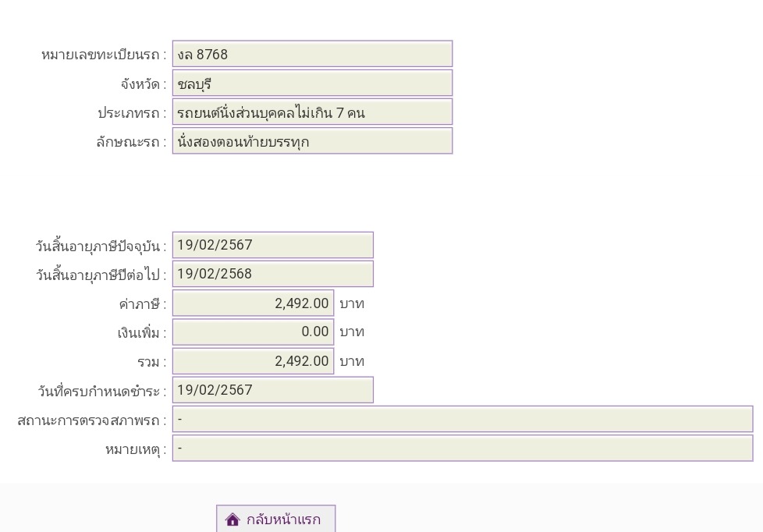Click the label ลักษณะรถ
This screenshot has height=532, width=763.
coord(131,142)
